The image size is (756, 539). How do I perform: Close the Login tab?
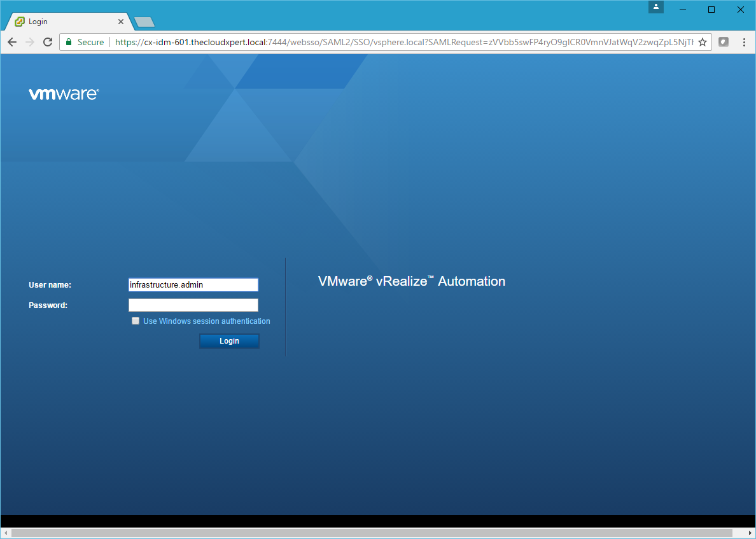(121, 22)
